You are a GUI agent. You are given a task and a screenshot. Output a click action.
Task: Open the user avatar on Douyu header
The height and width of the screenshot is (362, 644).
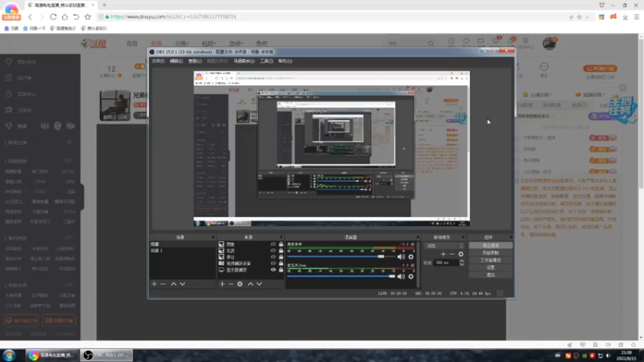click(549, 43)
